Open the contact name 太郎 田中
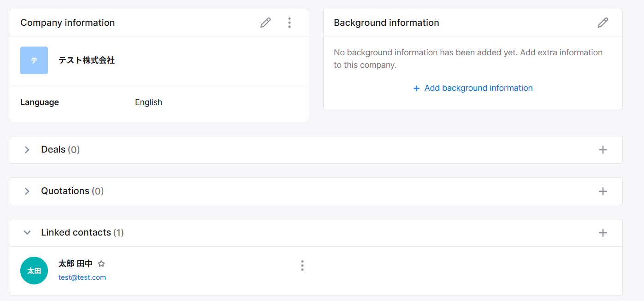The image size is (644, 301). click(75, 264)
